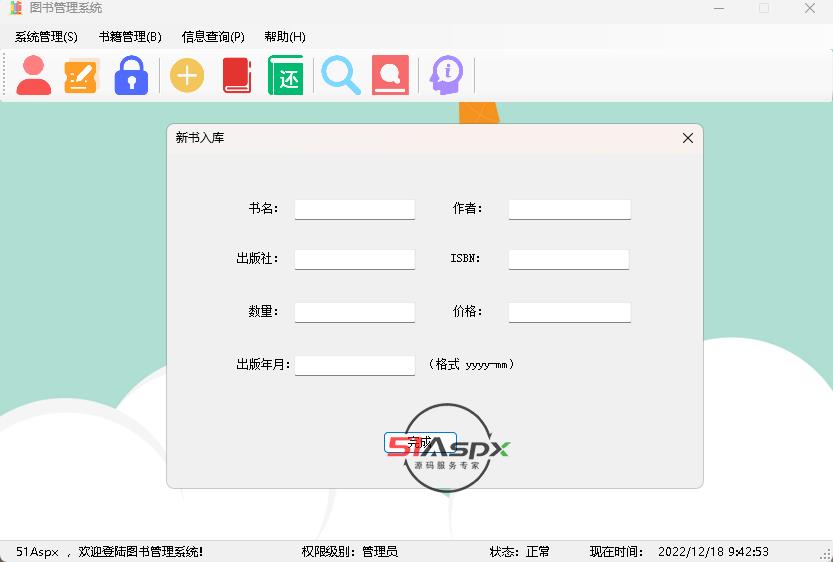Click the welcome message in status bar
This screenshot has width=833, height=562.
point(109,551)
